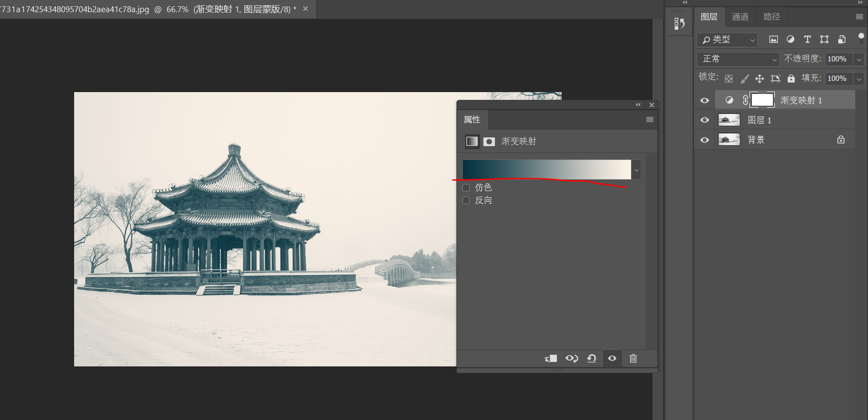Click the lock icon on 背景 layer
Screen dimensions: 868x420
841,140
